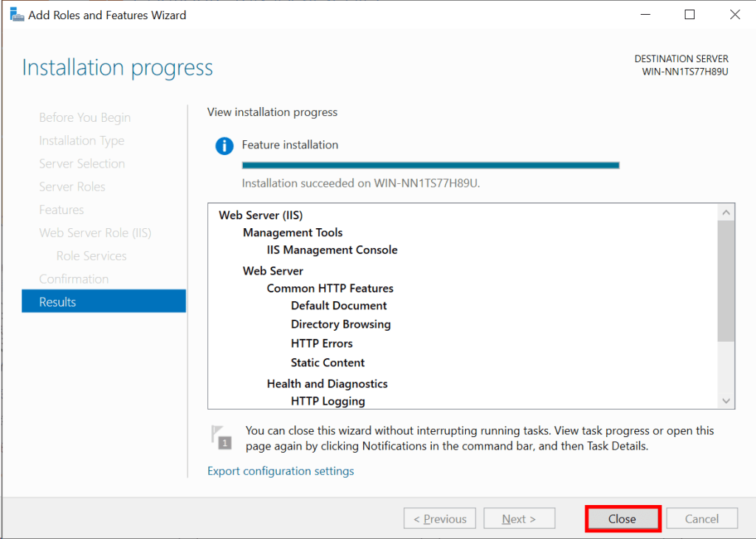Click 'Installation succeeded' status text
The width and height of the screenshot is (756, 539).
click(x=361, y=183)
